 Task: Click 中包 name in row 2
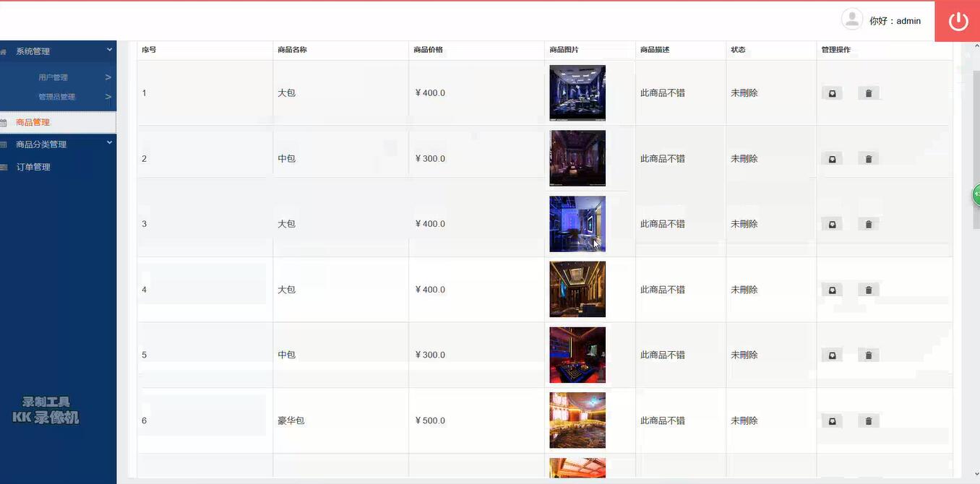click(287, 158)
